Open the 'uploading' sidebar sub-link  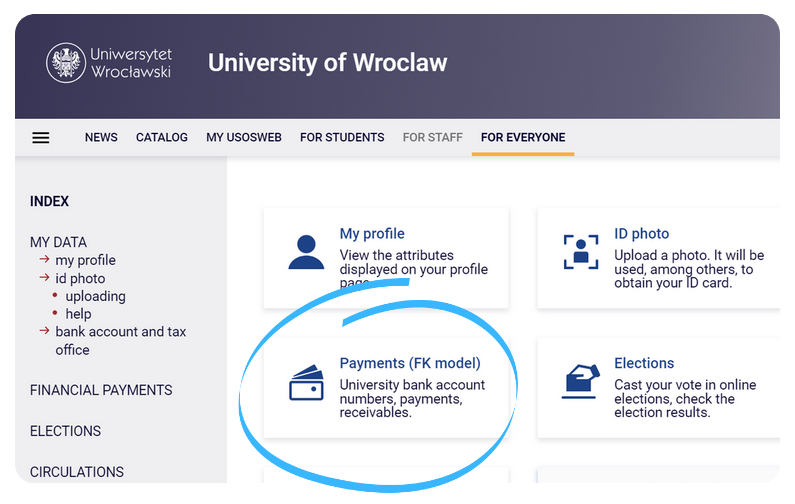(96, 296)
